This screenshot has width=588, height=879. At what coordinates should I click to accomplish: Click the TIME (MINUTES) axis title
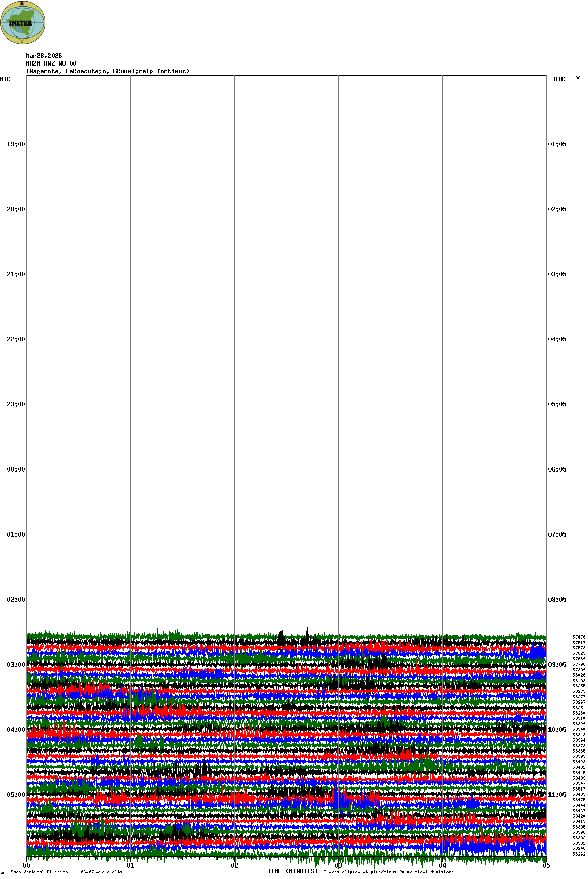point(292,871)
